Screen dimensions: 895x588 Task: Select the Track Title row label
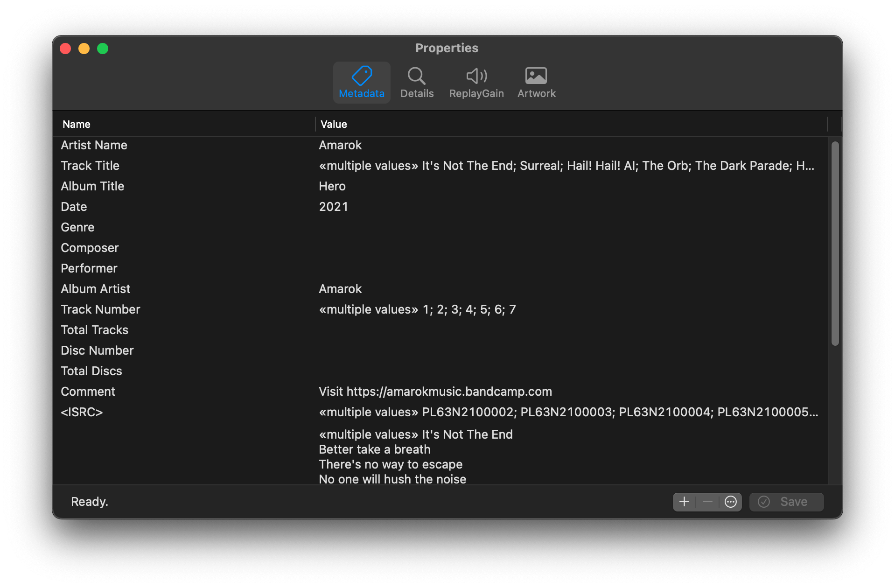click(x=90, y=166)
